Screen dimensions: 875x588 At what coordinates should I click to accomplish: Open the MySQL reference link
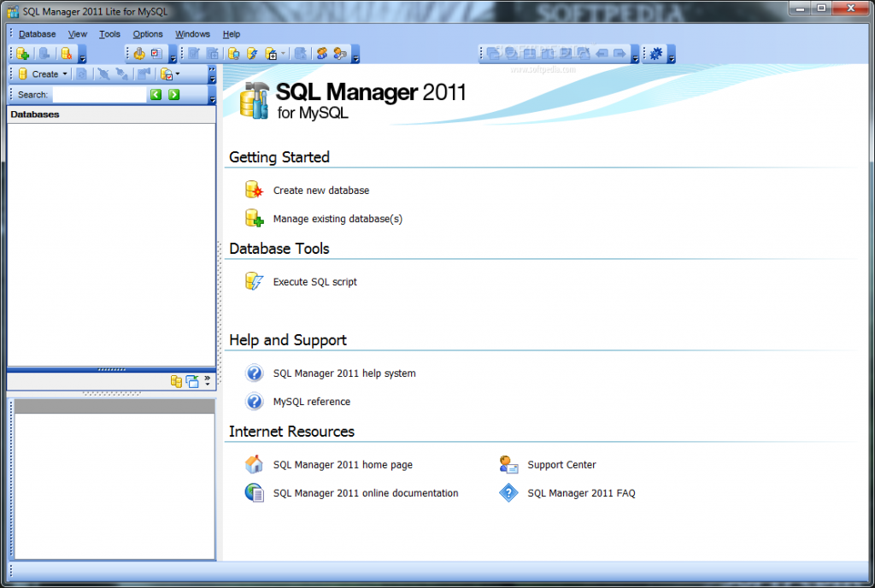click(x=311, y=402)
